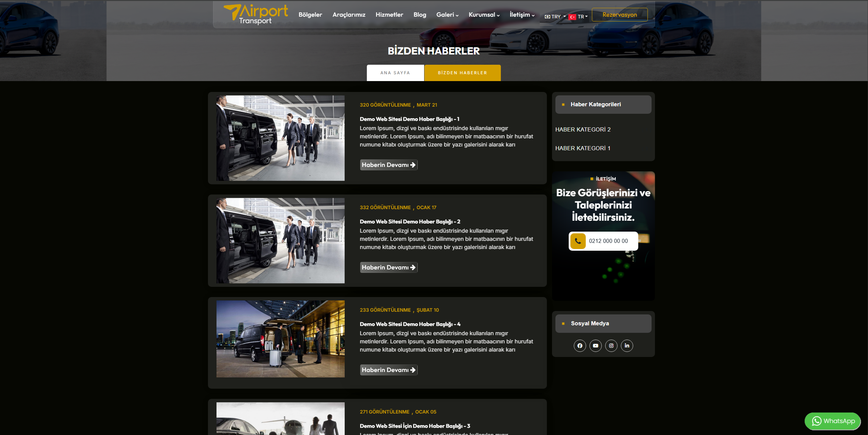This screenshot has width=868, height=435.
Task: Open the Bölgeler menu item
Action: tap(310, 15)
